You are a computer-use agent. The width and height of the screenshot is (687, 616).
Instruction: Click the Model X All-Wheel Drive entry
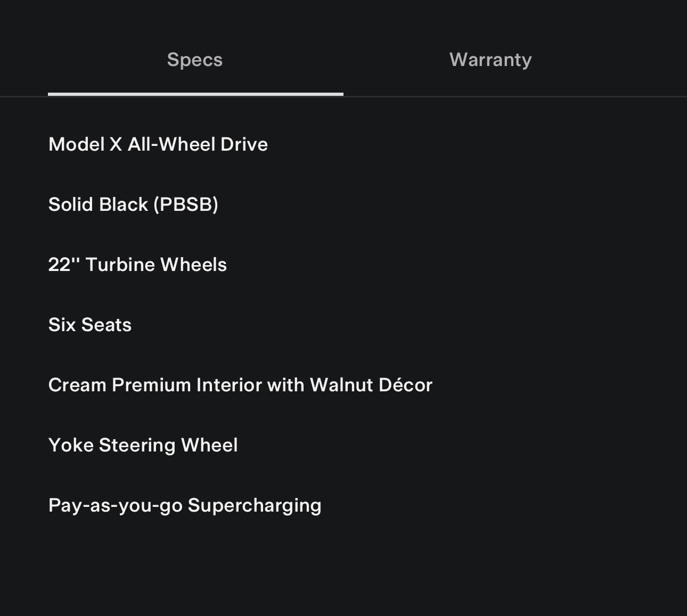pyautogui.click(x=158, y=144)
